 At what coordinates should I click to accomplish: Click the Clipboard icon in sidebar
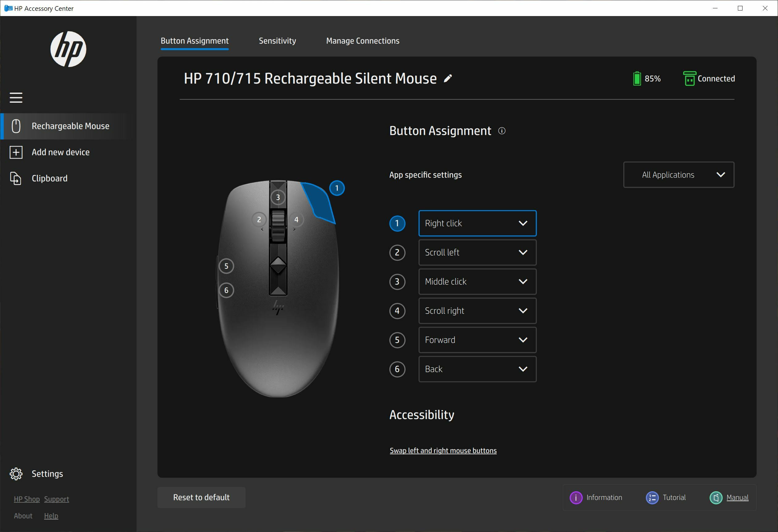[x=16, y=178]
